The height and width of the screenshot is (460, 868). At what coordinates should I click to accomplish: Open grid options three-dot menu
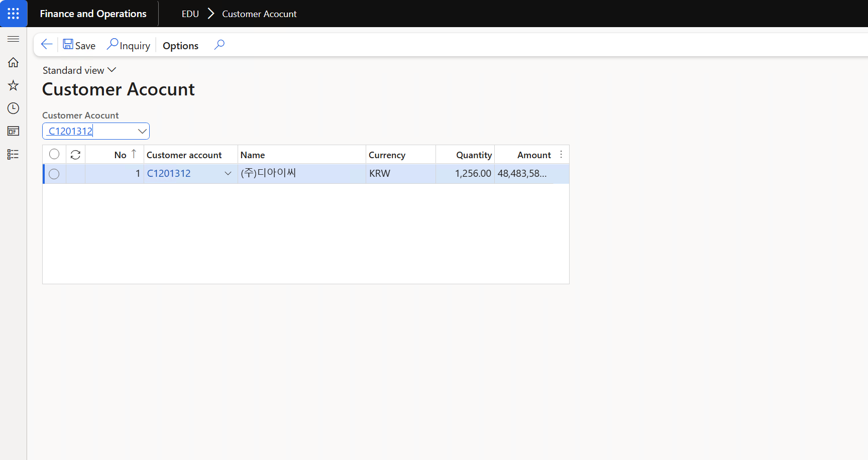point(561,155)
